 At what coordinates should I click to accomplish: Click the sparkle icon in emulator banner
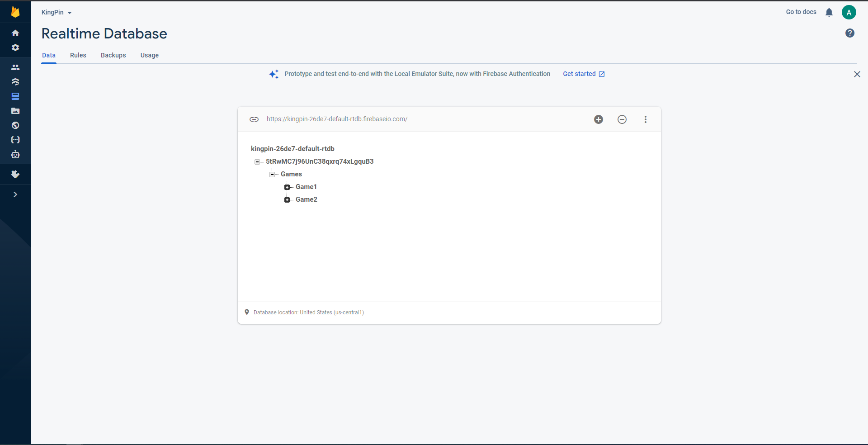[274, 74]
